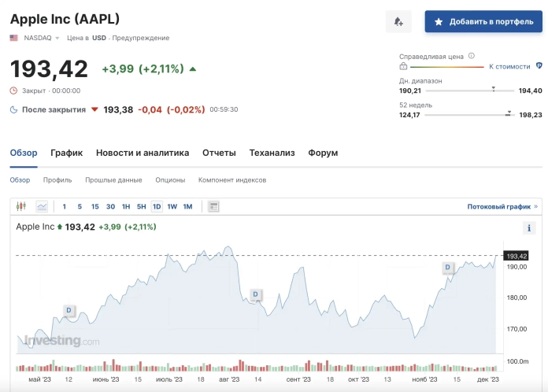Viewport: 548px width, 392px height.
Task: Click the add price alert bell icon
Action: pos(398,22)
